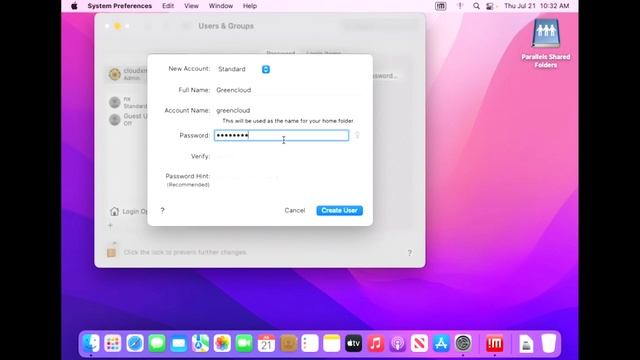The width and height of the screenshot is (640, 360).
Task: Cancel the new account dialog
Action: 295,210
